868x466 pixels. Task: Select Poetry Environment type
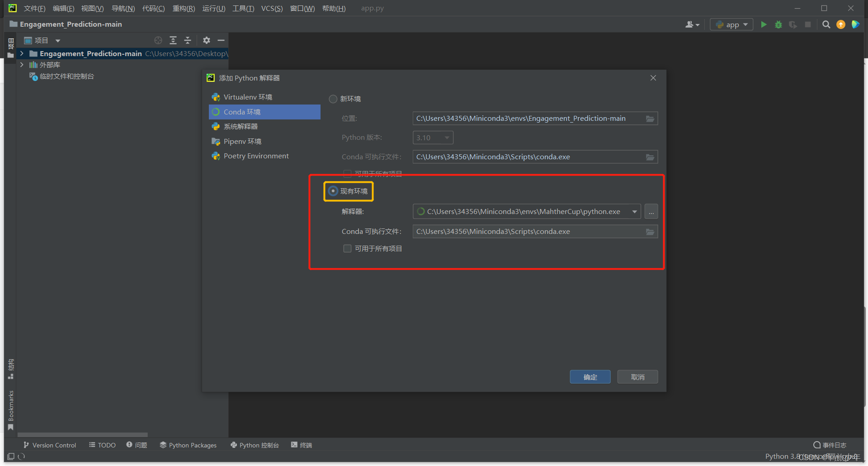point(264,156)
